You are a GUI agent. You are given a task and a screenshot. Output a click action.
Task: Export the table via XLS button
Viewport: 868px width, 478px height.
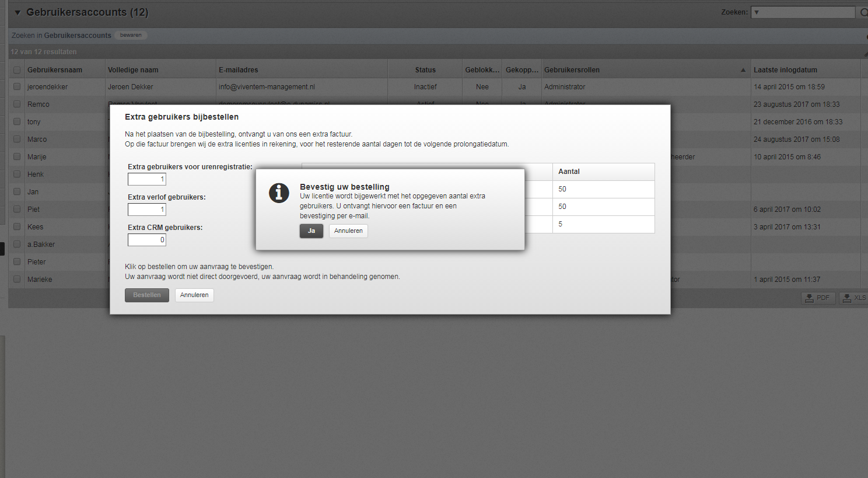[855, 298]
